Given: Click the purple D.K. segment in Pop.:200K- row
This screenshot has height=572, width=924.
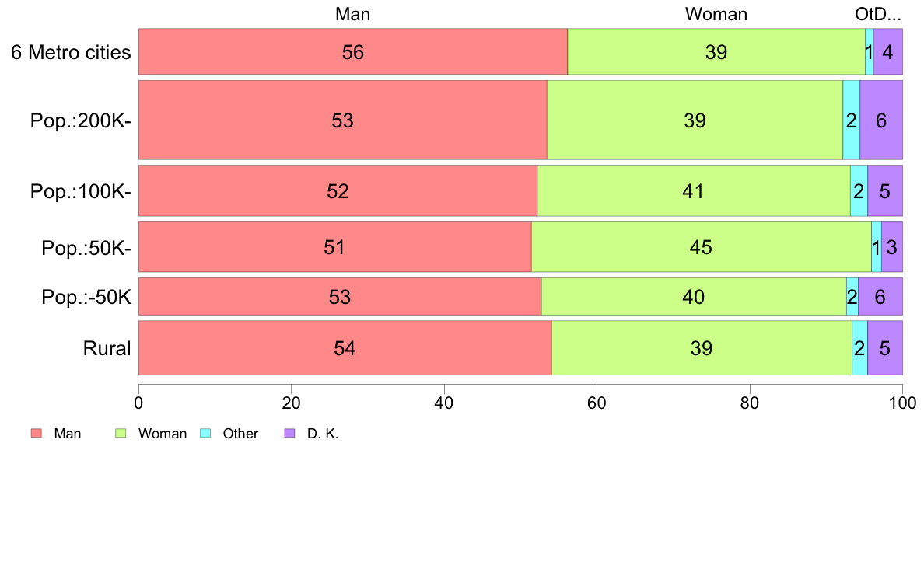Looking at the screenshot, I should [x=881, y=120].
